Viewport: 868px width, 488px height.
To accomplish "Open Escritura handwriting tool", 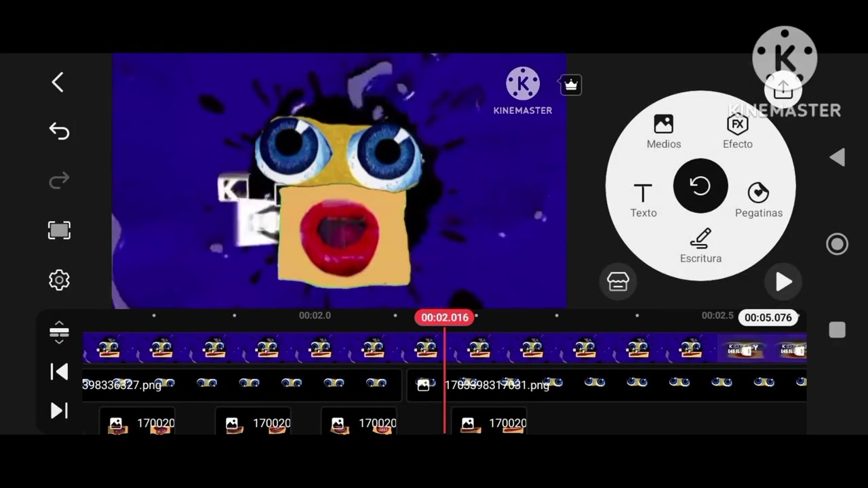I will pyautogui.click(x=701, y=246).
